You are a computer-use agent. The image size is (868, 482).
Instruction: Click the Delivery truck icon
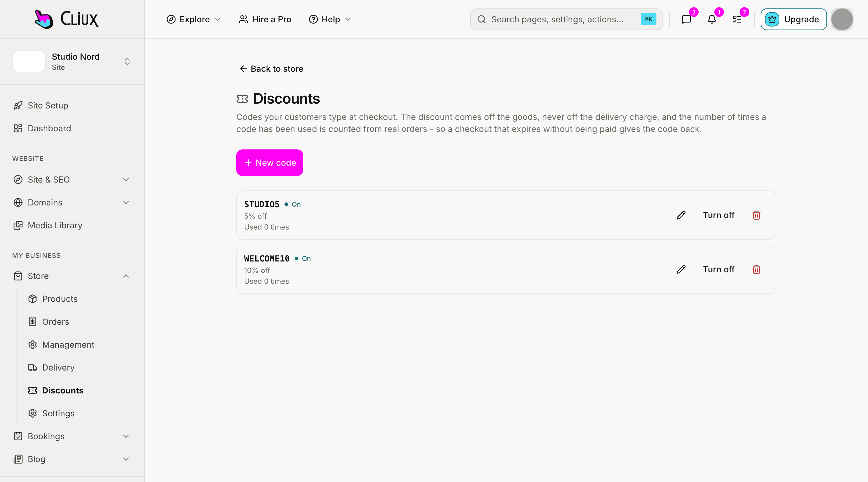(x=33, y=368)
